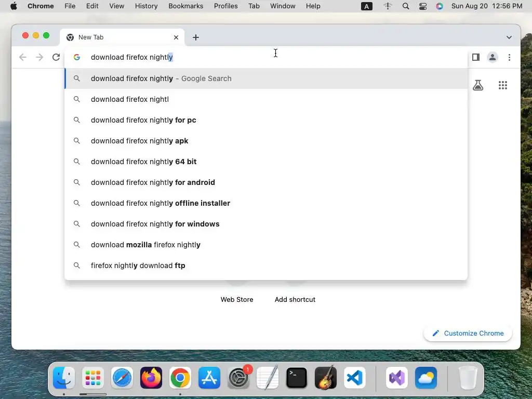Open Chrome Labs flask icon
This screenshot has width=532, height=399.
tap(478, 85)
